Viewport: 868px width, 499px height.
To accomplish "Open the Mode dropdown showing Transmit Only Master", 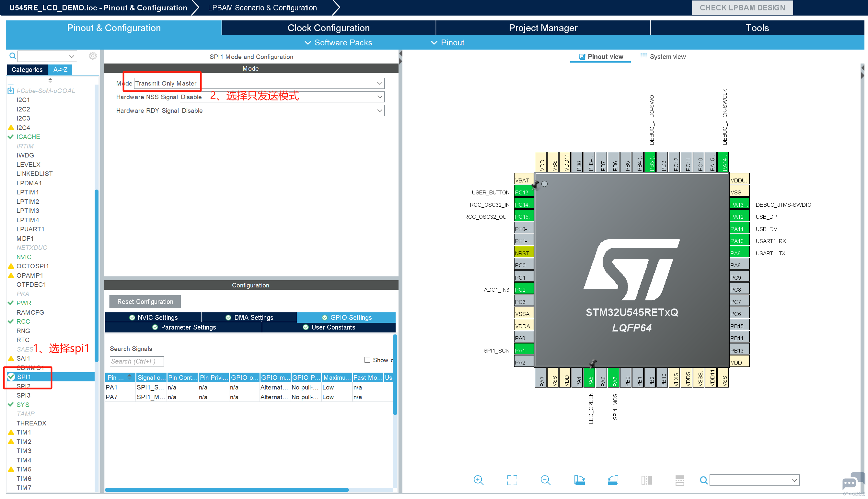I will (259, 83).
